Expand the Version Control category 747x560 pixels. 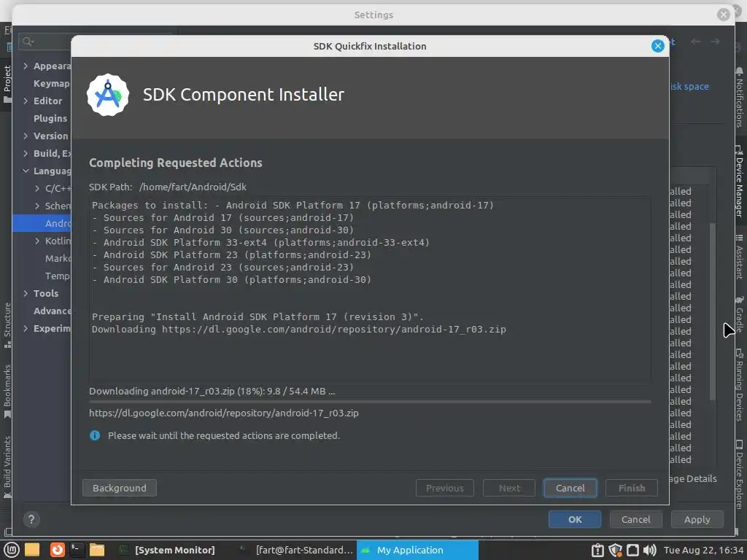26,136
